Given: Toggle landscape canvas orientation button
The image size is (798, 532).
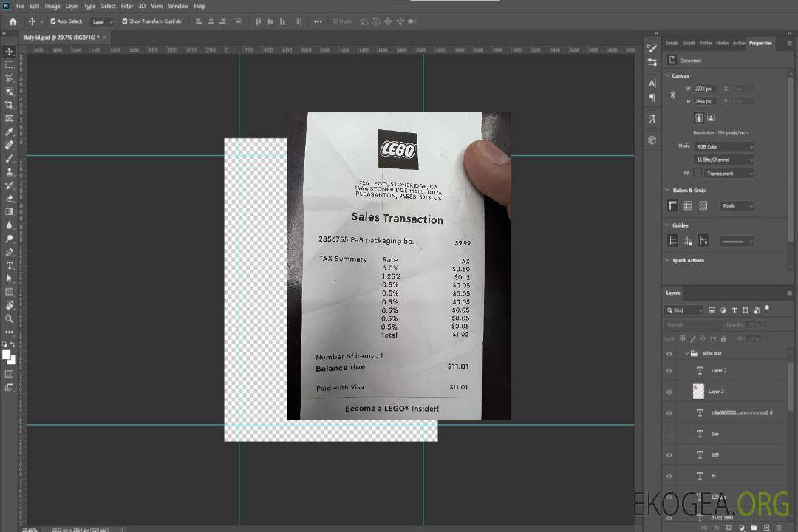Looking at the screenshot, I should point(711,118).
